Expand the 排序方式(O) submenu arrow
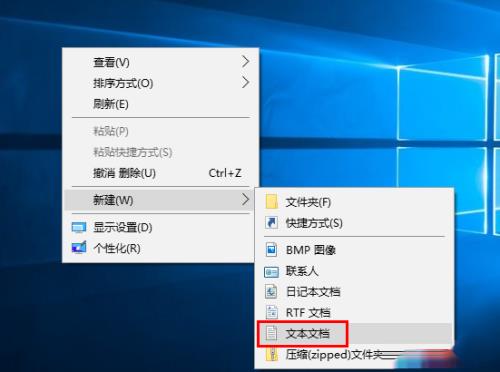 click(x=245, y=82)
